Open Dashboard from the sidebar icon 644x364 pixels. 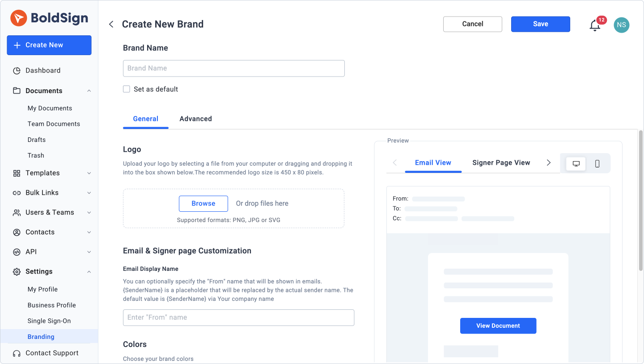point(17,70)
